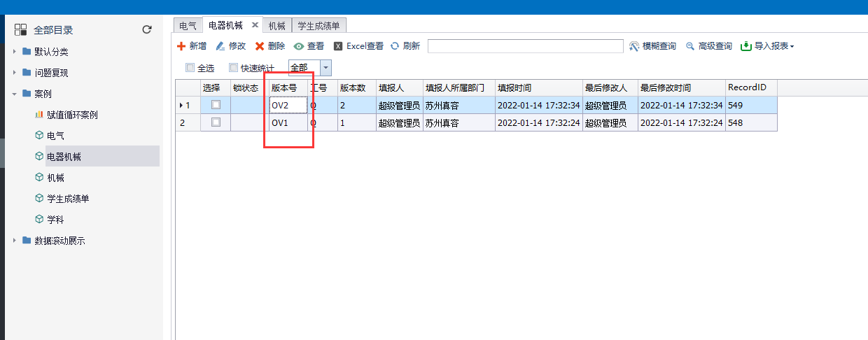Open the 导入报表 dropdown menu
The width and height of the screenshot is (868, 340).
pyautogui.click(x=767, y=46)
